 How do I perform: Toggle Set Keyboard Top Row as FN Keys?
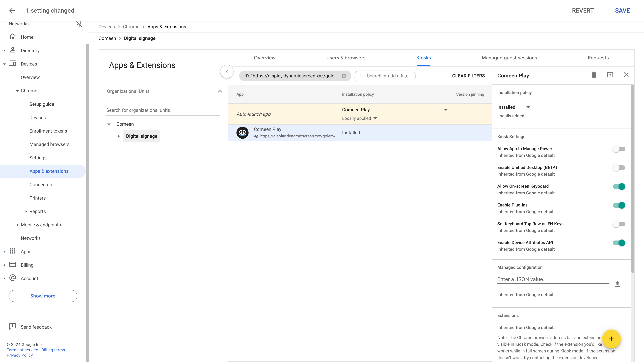coord(619,224)
